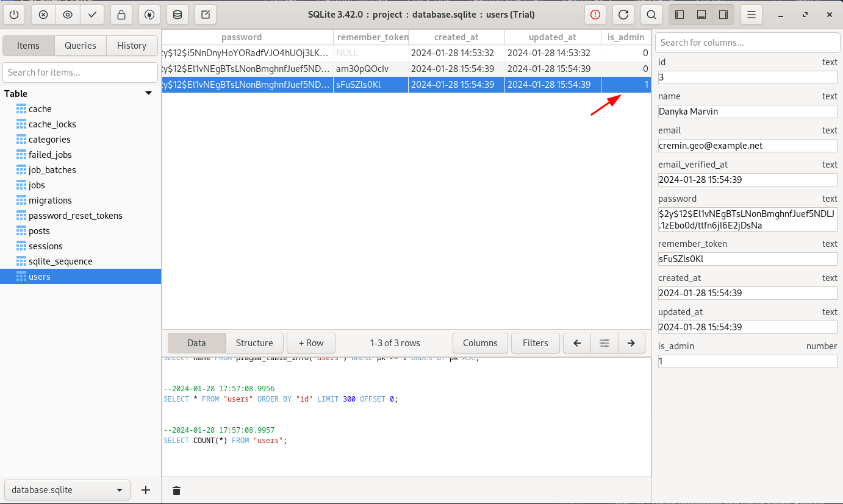Viewport: 843px width, 504px height.
Task: Click the created_at column header
Action: [456, 37]
